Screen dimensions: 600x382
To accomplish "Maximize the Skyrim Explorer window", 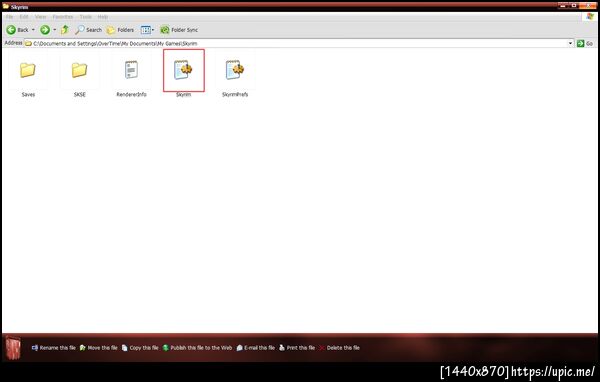I will click(x=574, y=6).
